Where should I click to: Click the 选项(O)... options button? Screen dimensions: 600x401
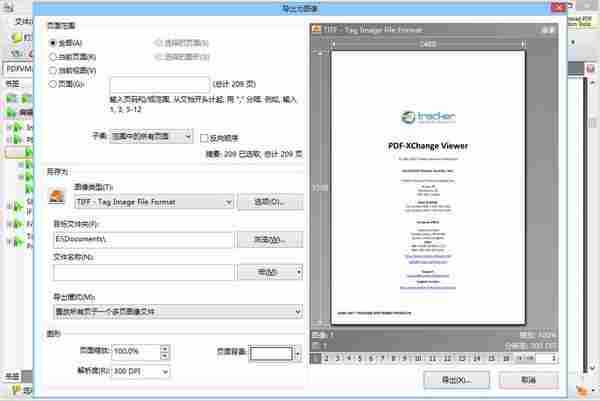click(270, 203)
